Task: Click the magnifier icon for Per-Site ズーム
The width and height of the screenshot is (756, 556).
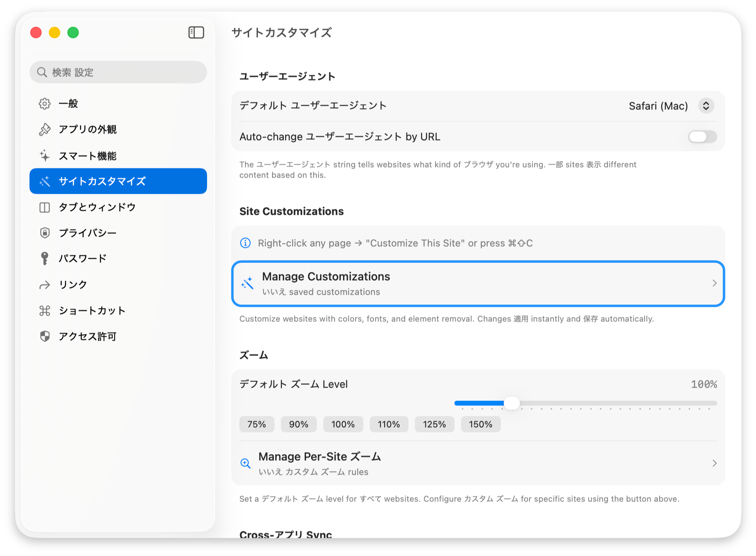Action: pos(245,463)
